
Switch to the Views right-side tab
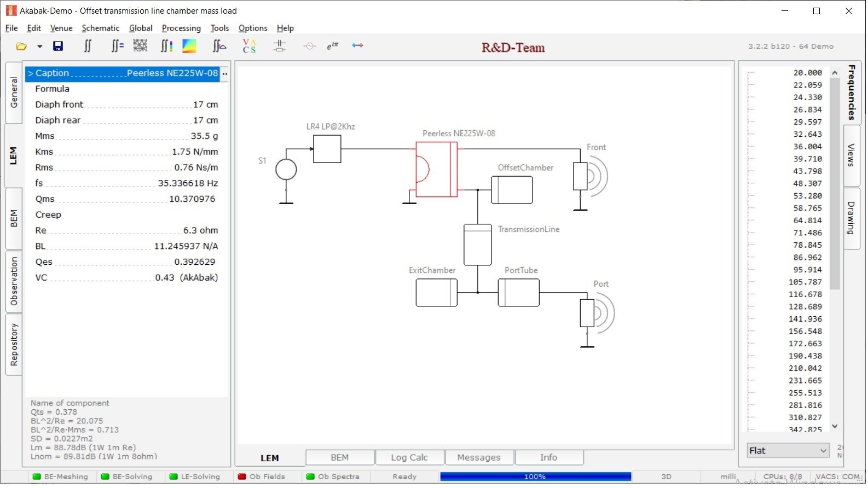(852, 155)
